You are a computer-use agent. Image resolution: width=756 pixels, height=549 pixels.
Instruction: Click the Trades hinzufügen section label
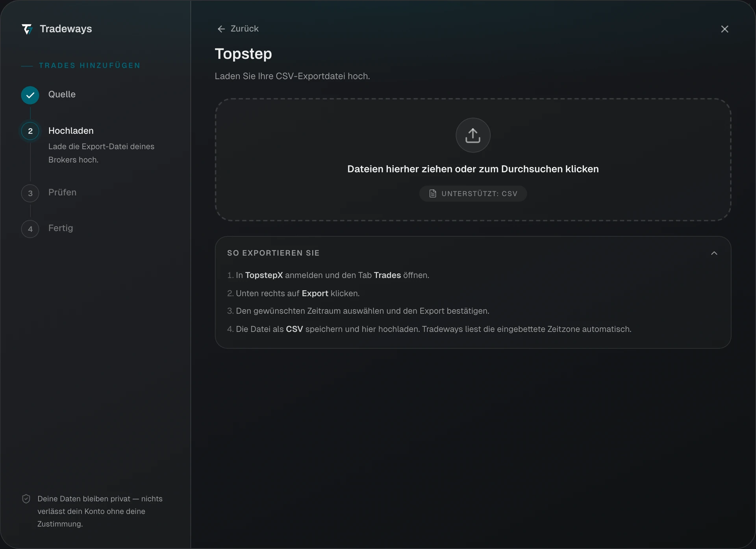tap(89, 65)
